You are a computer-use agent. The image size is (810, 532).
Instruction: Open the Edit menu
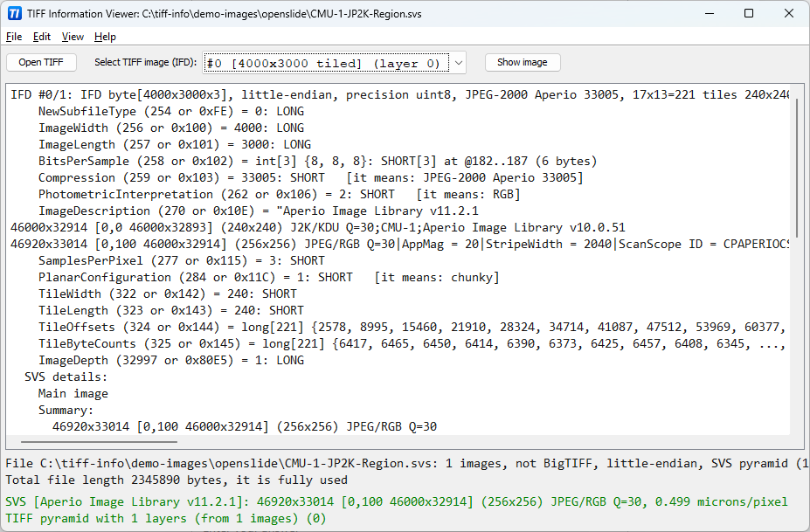tap(40, 37)
